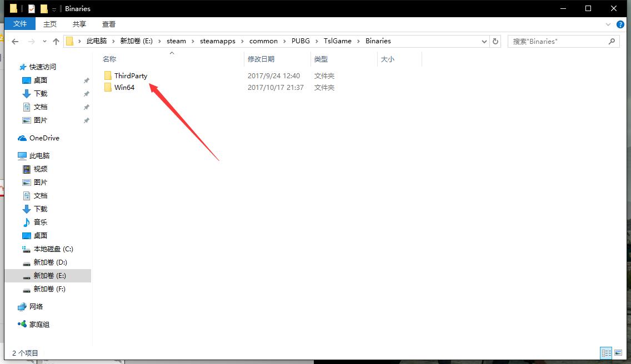Open 网络 in navigation pane
The height and width of the screenshot is (364, 631).
pyautogui.click(x=36, y=306)
